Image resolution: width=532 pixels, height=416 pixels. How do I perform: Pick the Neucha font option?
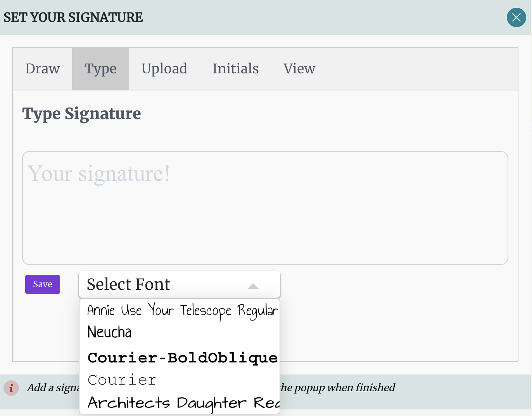[180, 333]
